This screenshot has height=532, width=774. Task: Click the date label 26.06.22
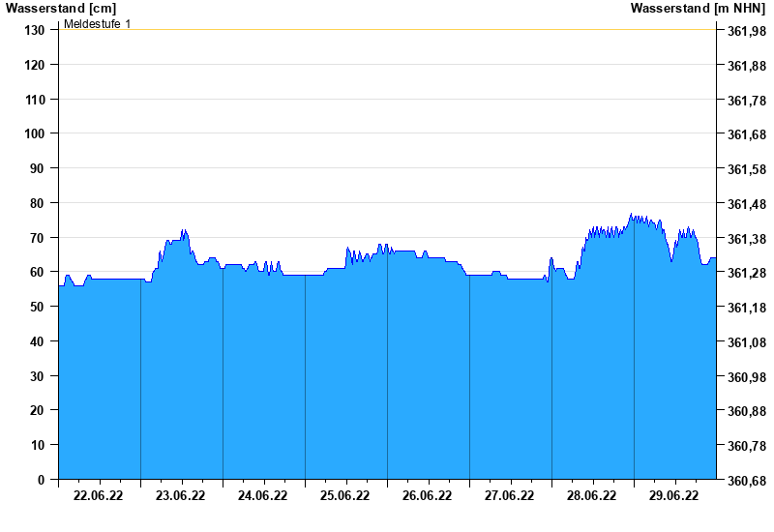427,495
